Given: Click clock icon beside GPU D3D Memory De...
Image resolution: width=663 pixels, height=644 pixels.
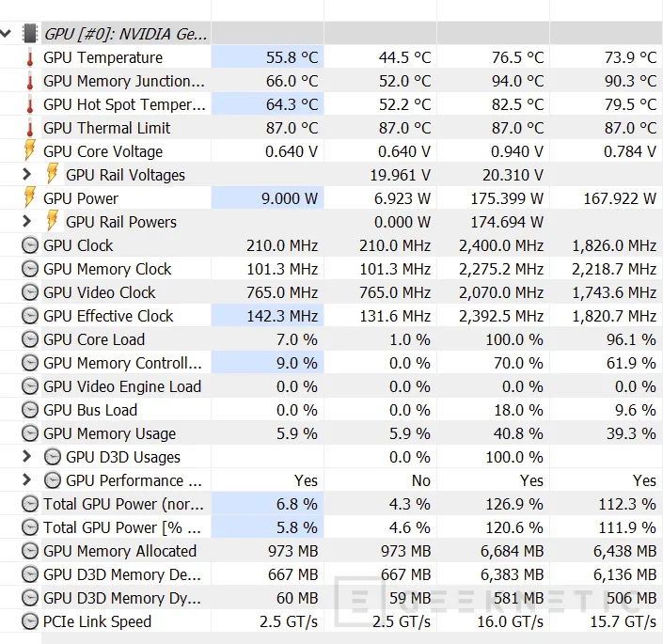Looking at the screenshot, I should (x=30, y=574).
